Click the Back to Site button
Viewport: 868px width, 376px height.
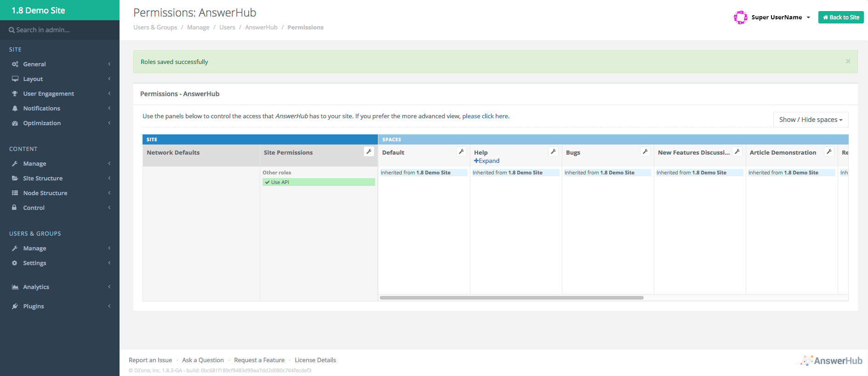[x=841, y=17]
